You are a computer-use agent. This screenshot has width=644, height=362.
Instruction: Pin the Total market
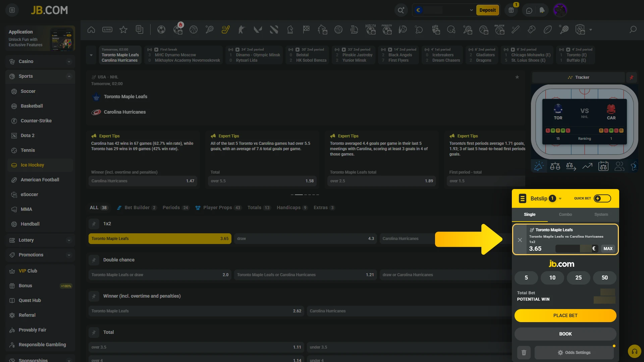[x=94, y=332]
